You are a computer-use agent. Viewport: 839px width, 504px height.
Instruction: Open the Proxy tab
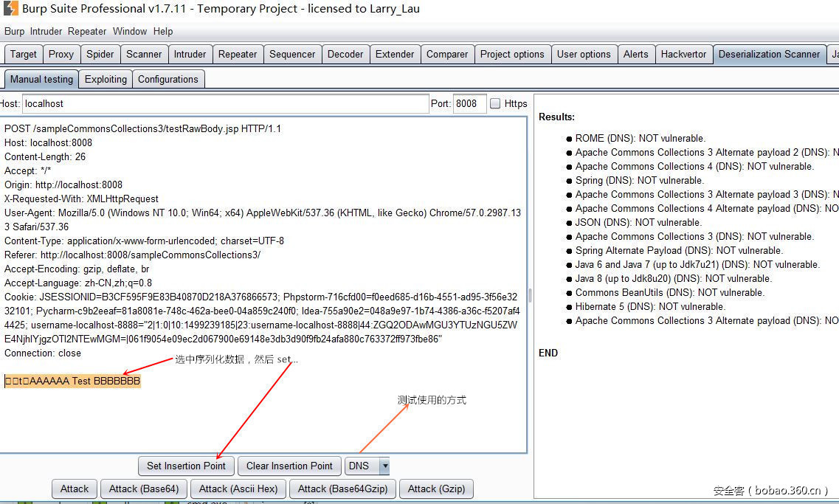pos(61,54)
